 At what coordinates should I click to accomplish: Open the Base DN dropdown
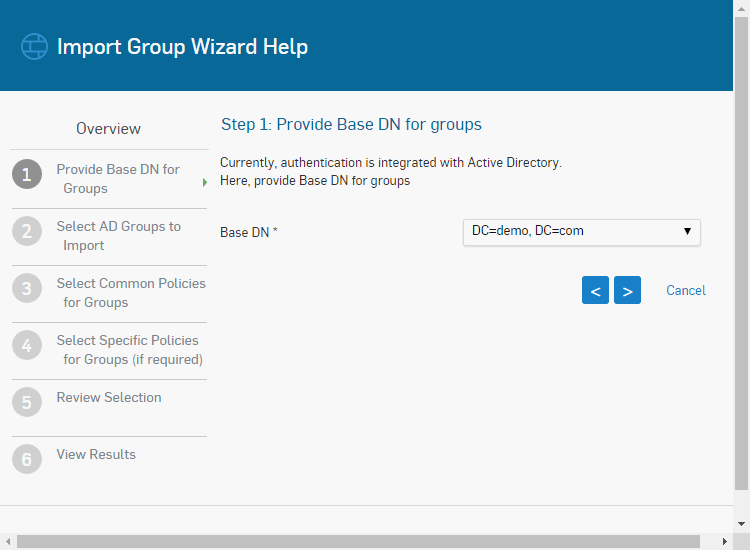click(x=582, y=232)
